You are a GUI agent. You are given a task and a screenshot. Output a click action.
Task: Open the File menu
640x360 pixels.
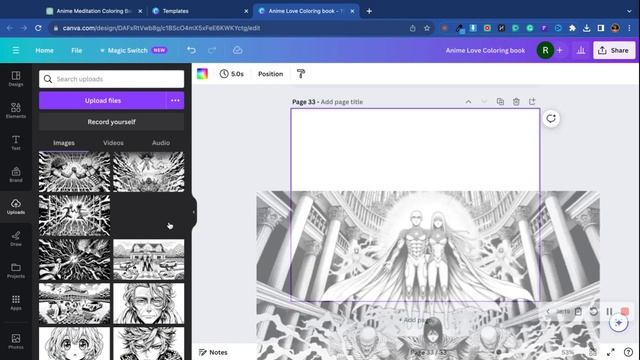click(x=77, y=50)
